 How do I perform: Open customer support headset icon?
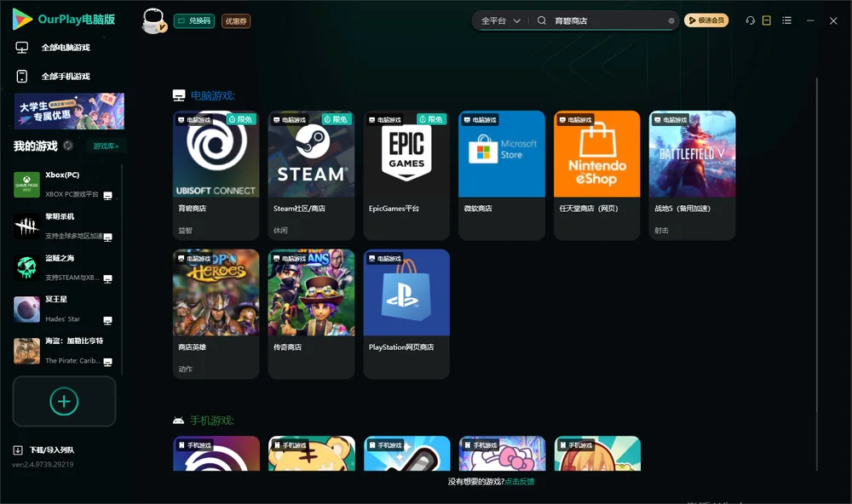(751, 20)
